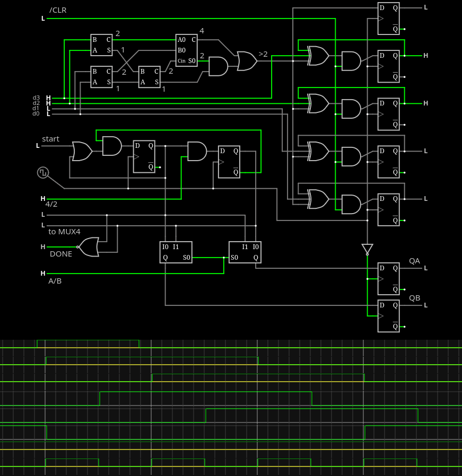Image resolution: width=462 pixels, height=476 pixels.
Task: Select the inverter triangle above the QA flip-flop
Action: pos(367,250)
